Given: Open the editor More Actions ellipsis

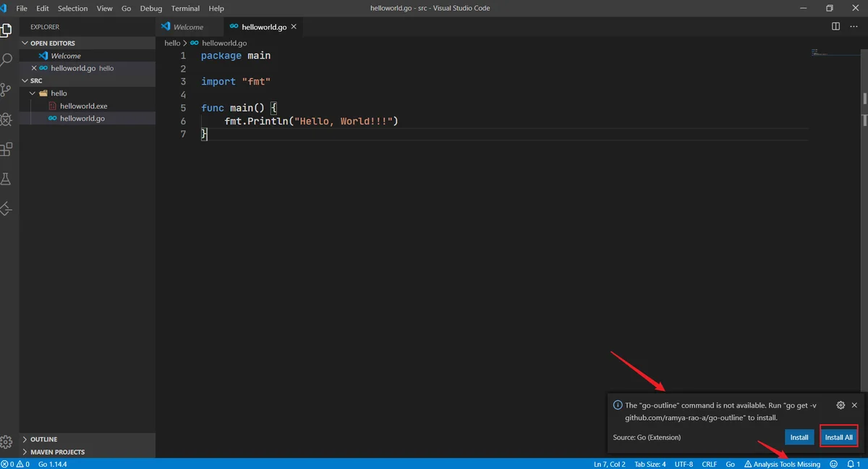Looking at the screenshot, I should (x=855, y=27).
